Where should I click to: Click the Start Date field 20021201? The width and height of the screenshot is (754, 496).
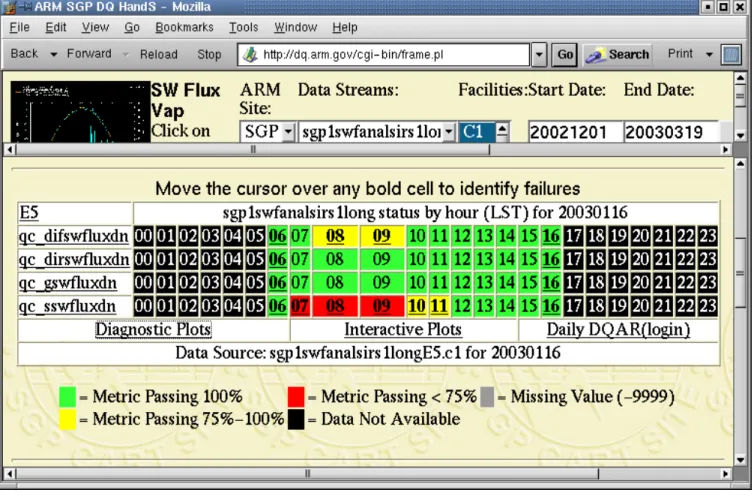coord(575,131)
